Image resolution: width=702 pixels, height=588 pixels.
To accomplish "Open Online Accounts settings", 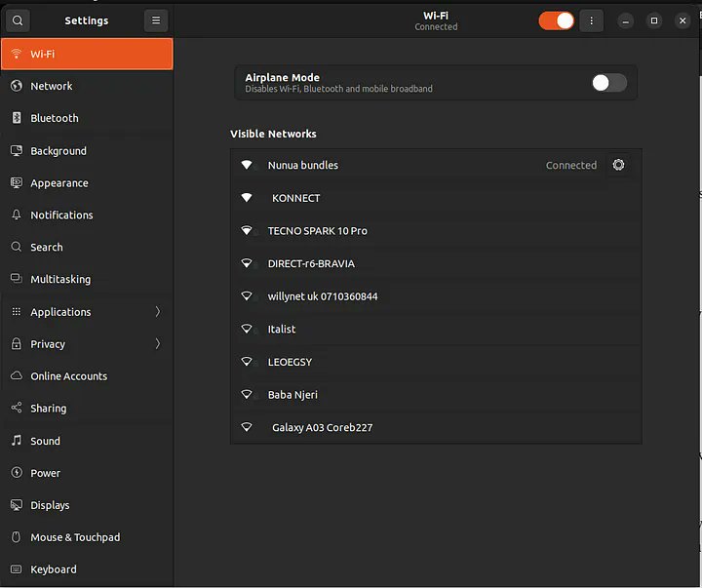I will [x=87, y=376].
